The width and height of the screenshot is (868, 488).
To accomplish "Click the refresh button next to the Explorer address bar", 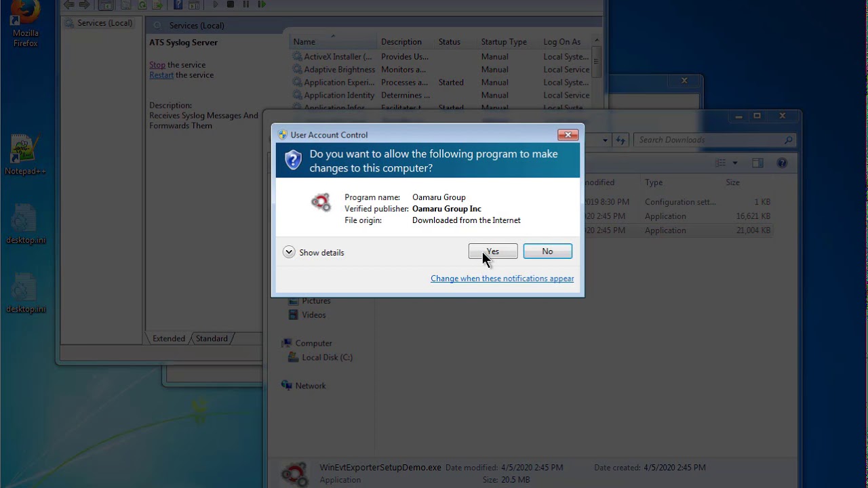I will tap(620, 140).
